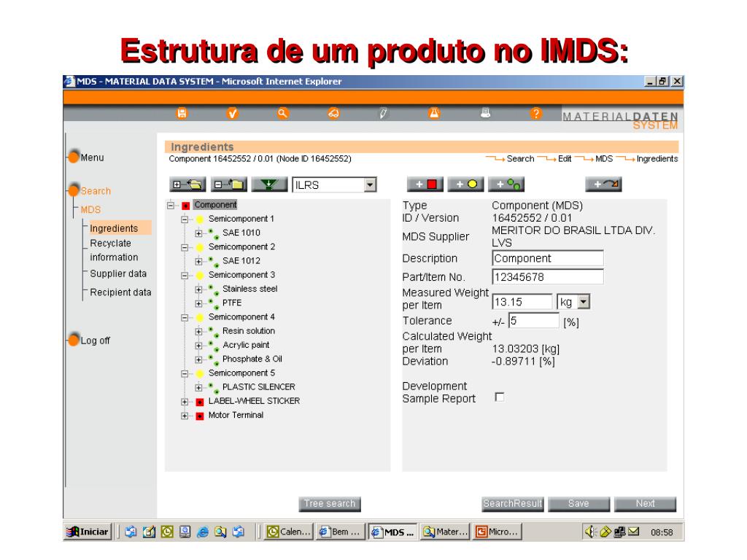
Task: Click the Save button at bottom
Action: point(578,504)
